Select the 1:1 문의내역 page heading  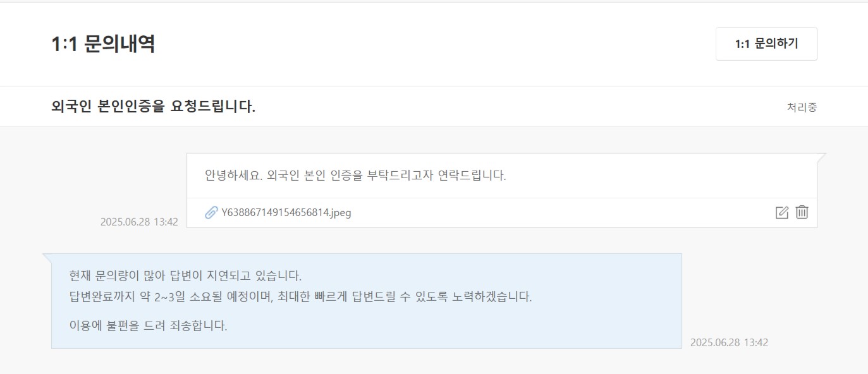pyautogui.click(x=103, y=44)
